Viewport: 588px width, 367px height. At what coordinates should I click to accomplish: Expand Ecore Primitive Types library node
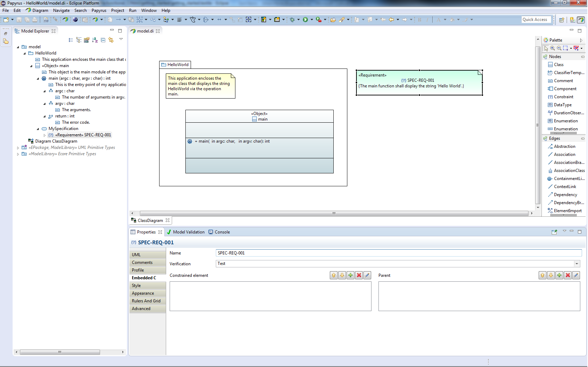point(18,154)
